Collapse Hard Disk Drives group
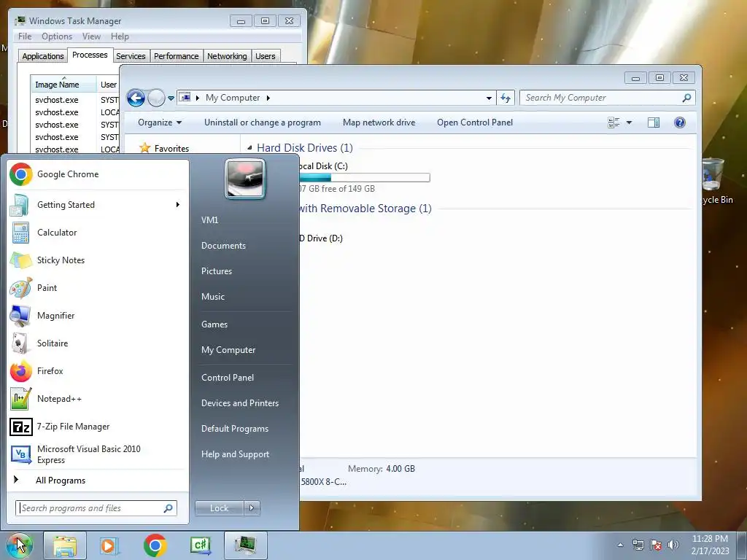Image resolution: width=747 pixels, height=560 pixels. pos(249,148)
